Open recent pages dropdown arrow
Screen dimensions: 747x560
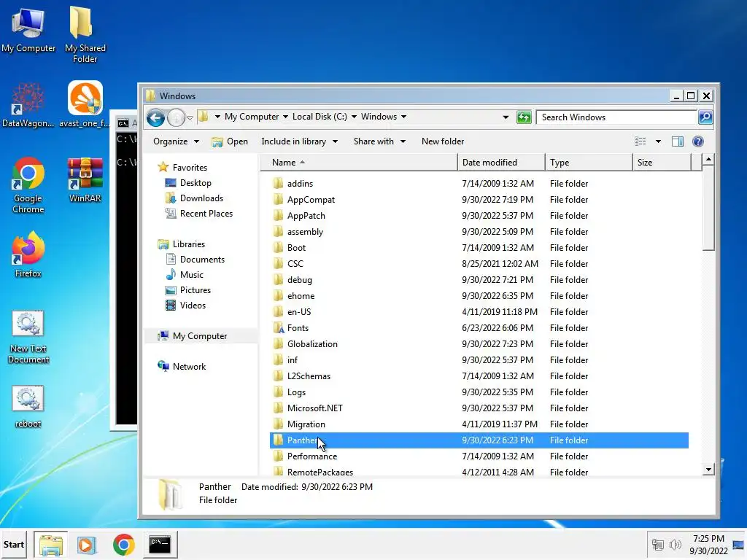[x=190, y=117]
